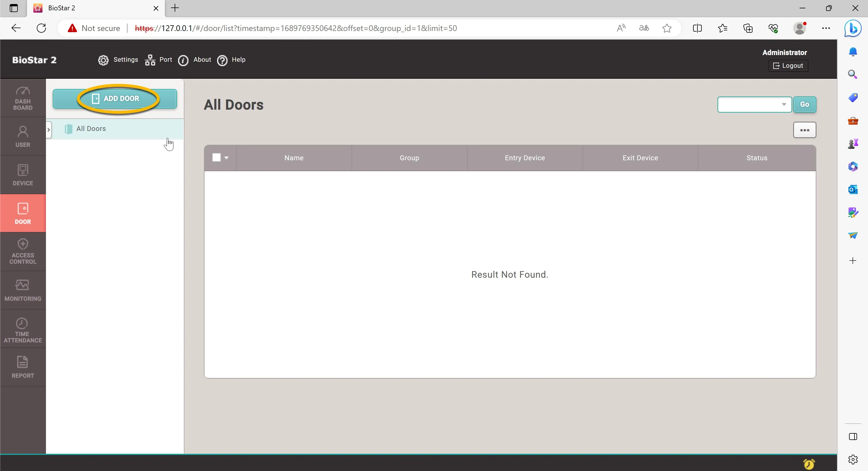Open Access Control section
Image resolution: width=868 pixels, height=471 pixels.
(x=23, y=252)
